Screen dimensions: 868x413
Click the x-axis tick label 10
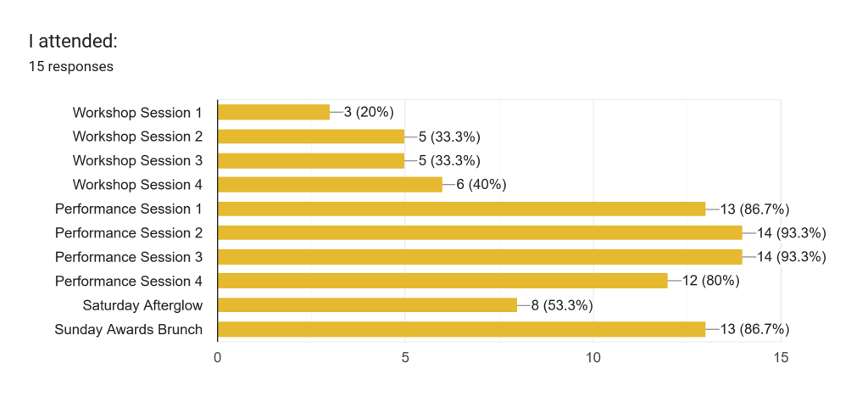(x=593, y=358)
